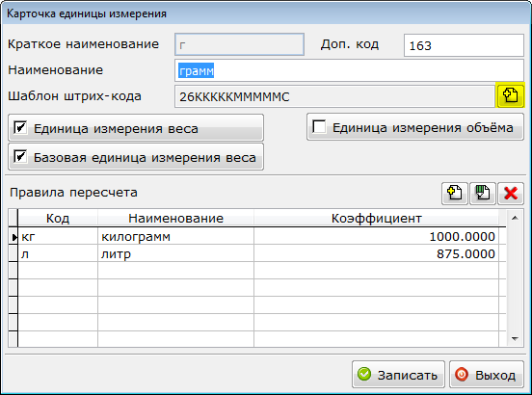
Task: Add new conversion rule icon
Action: (455, 194)
